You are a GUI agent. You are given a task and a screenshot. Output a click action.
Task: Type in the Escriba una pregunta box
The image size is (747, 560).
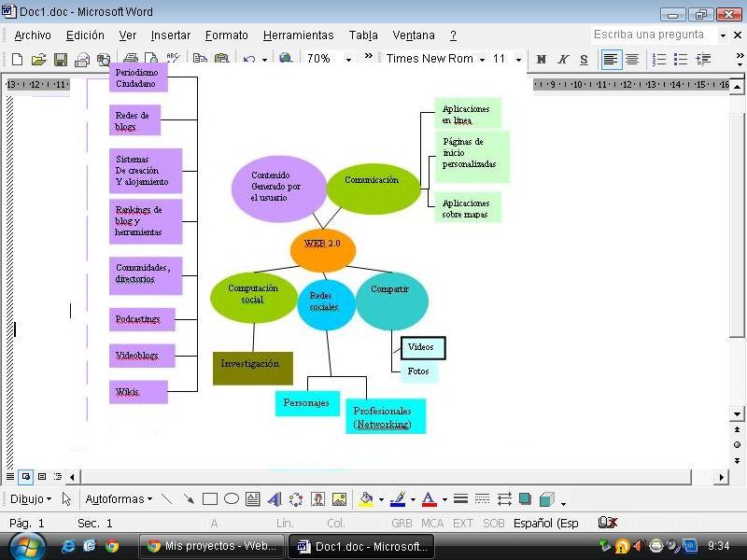tap(652, 35)
